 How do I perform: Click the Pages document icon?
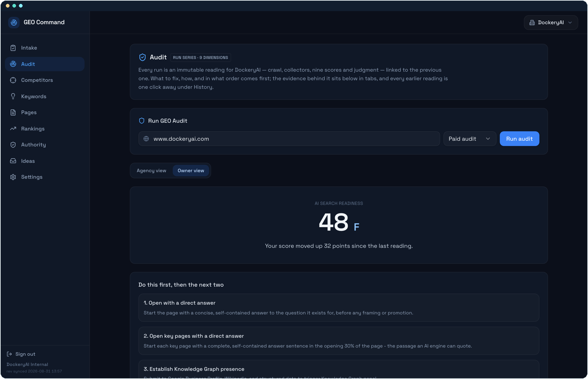pos(13,112)
